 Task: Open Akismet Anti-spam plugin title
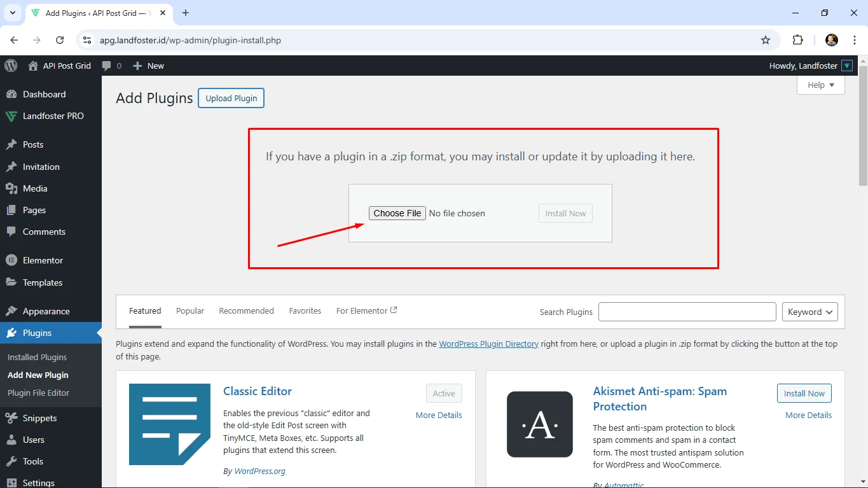click(660, 399)
